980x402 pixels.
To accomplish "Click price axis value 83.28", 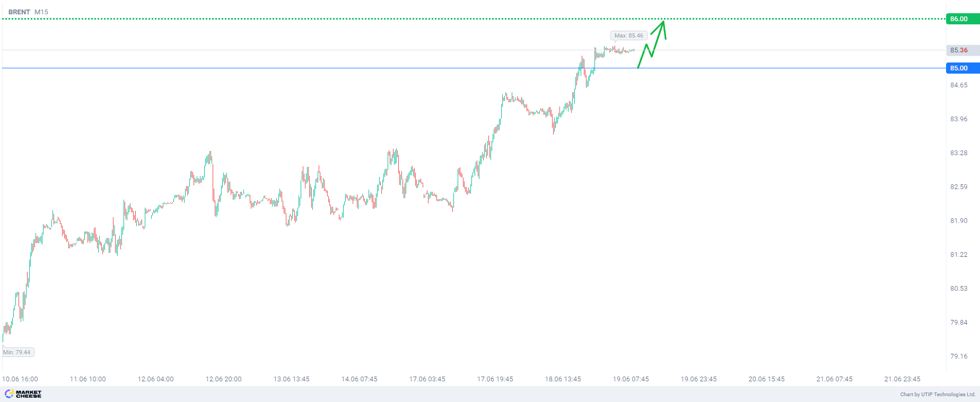I will [959, 153].
